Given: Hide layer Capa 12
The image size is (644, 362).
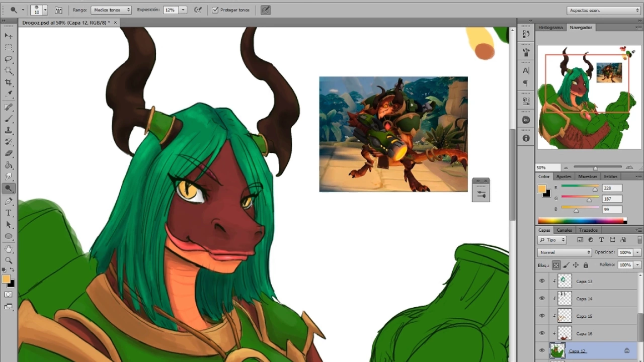Looking at the screenshot, I should point(542,351).
